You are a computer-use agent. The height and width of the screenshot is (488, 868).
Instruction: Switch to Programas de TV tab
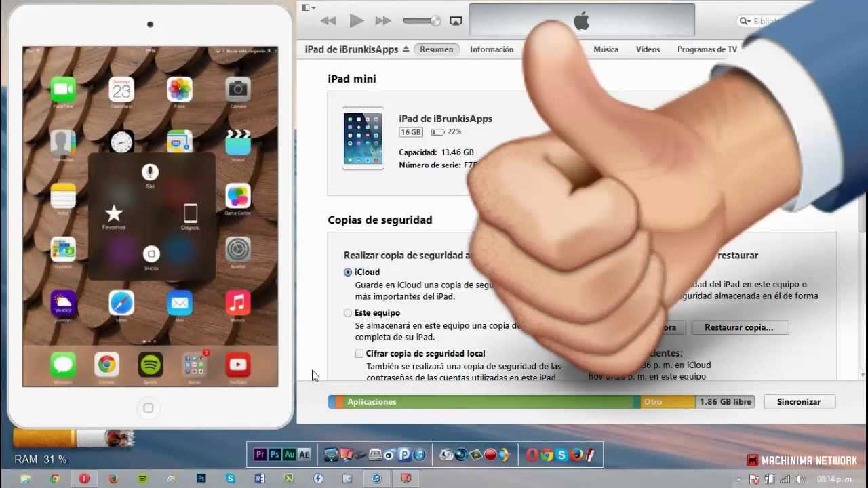(x=707, y=49)
